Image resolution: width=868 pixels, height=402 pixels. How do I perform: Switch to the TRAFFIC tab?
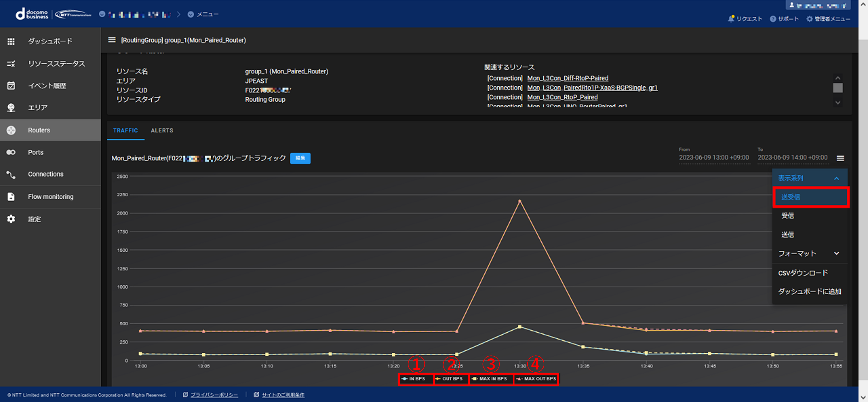pos(126,131)
